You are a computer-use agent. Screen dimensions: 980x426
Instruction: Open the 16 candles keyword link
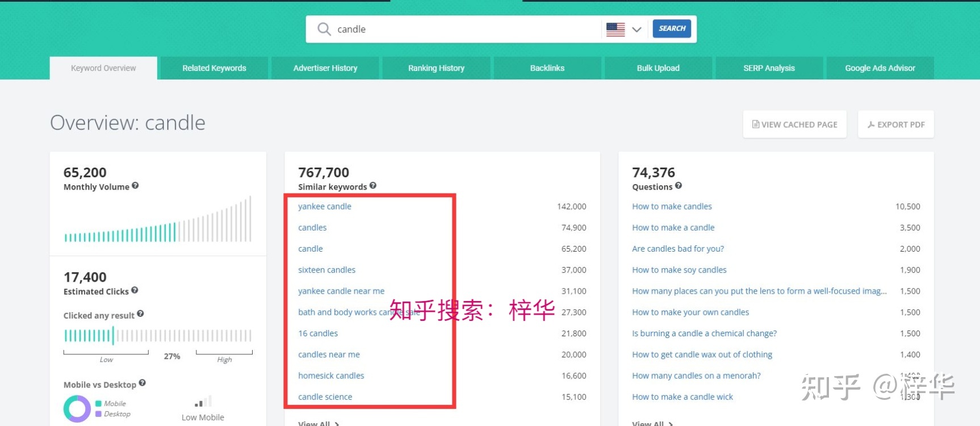[318, 333]
